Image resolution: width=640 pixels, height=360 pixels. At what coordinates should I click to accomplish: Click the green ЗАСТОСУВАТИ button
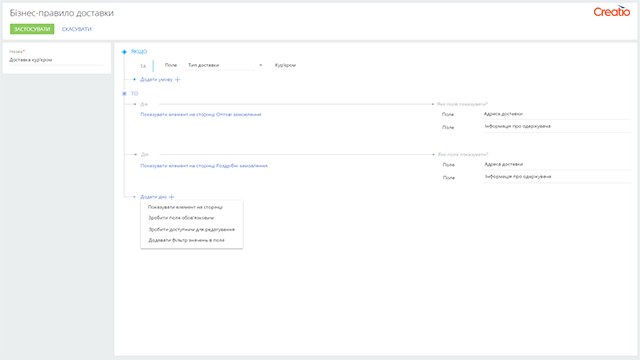(32, 29)
